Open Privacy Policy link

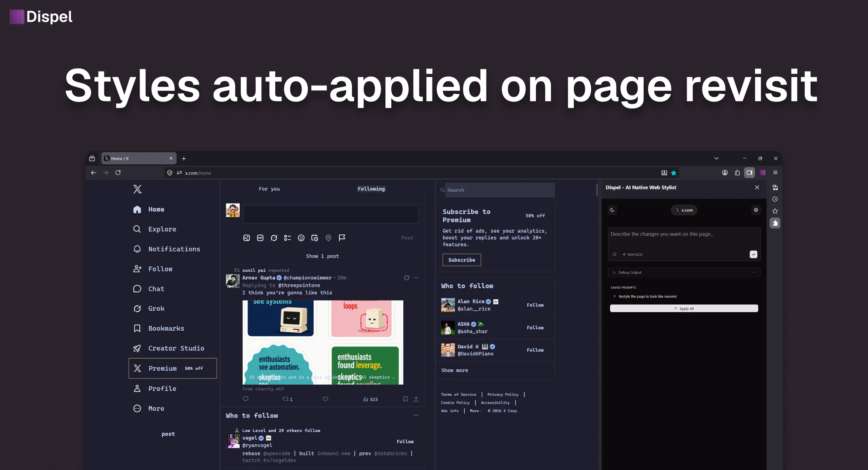[x=503, y=394]
